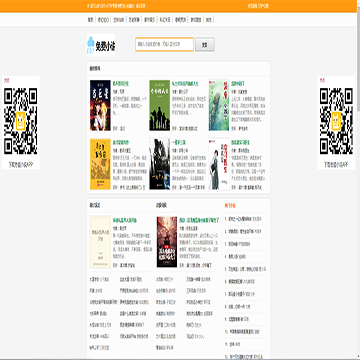The width and height of the screenshot is (360, 360).
Task: Click the green title beside the yellow cover
Action: pyautogui.click(x=121, y=142)
